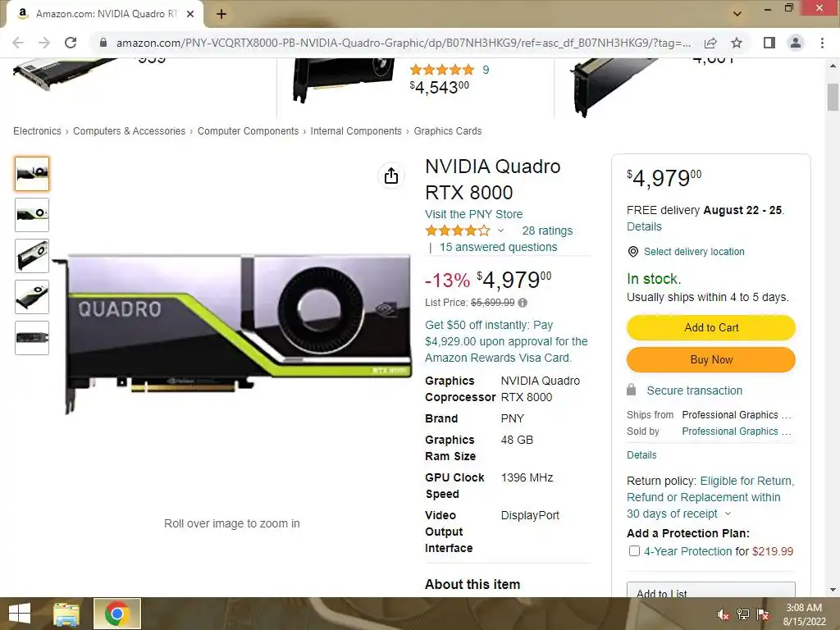Click the Buy Now button
Viewport: 840px width, 630px height.
click(x=711, y=359)
